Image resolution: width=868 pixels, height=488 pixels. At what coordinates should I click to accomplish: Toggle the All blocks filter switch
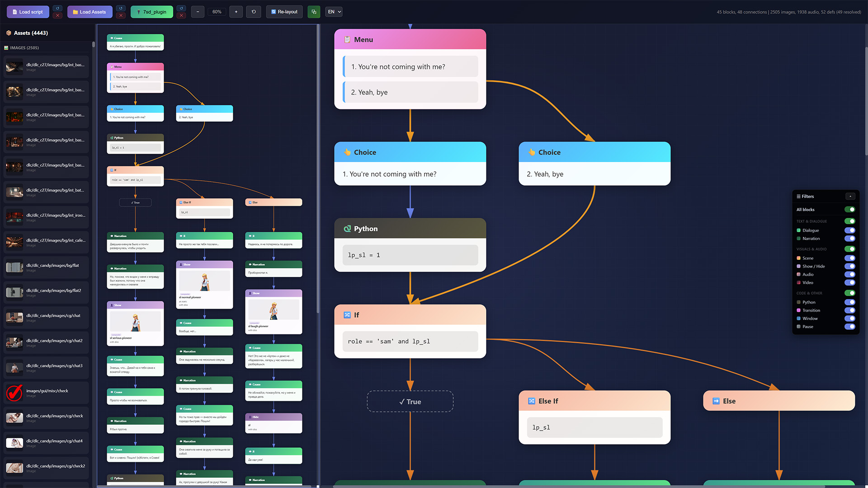click(849, 210)
